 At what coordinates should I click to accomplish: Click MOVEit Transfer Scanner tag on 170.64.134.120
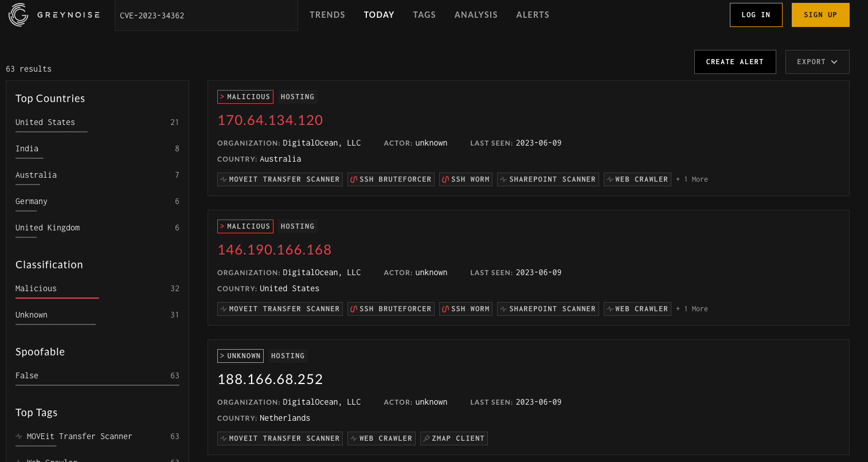point(280,179)
